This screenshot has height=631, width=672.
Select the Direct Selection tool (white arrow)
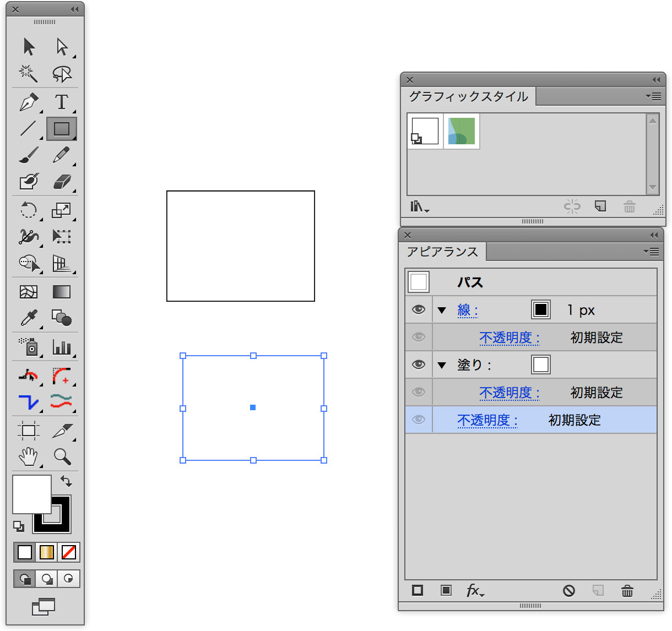[62, 47]
